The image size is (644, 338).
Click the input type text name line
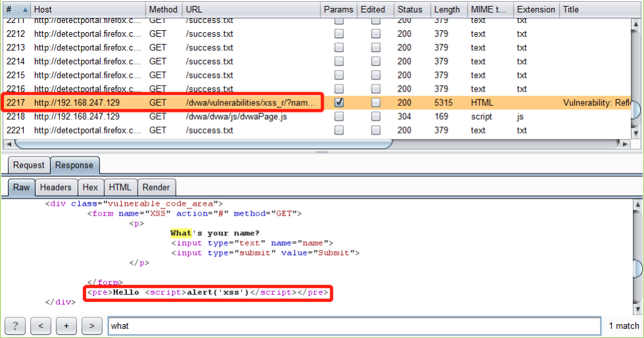click(252, 243)
